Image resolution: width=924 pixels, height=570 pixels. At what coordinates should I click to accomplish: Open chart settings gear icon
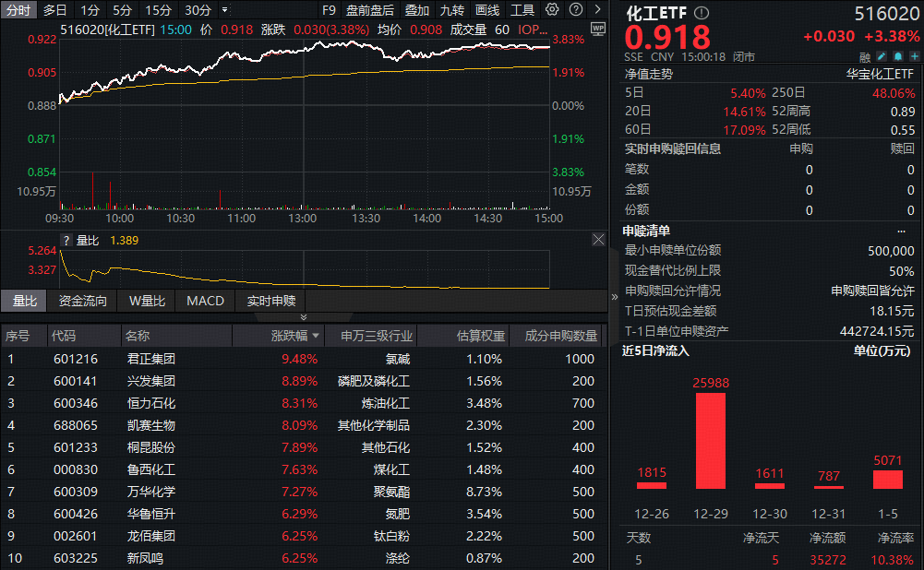(552, 10)
